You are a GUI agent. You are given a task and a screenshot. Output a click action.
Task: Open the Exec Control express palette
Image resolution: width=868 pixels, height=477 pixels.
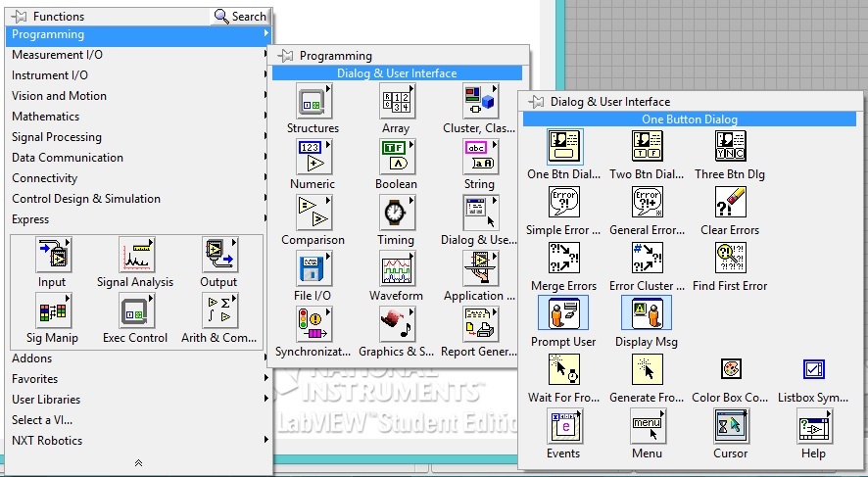point(136,310)
